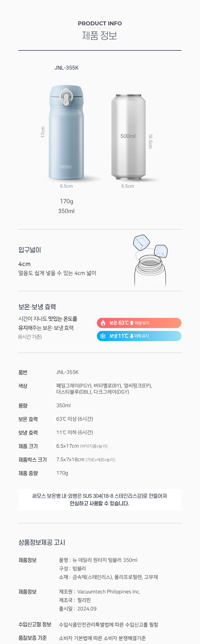Click the JNL-355K label above the tumbler

[66, 68]
